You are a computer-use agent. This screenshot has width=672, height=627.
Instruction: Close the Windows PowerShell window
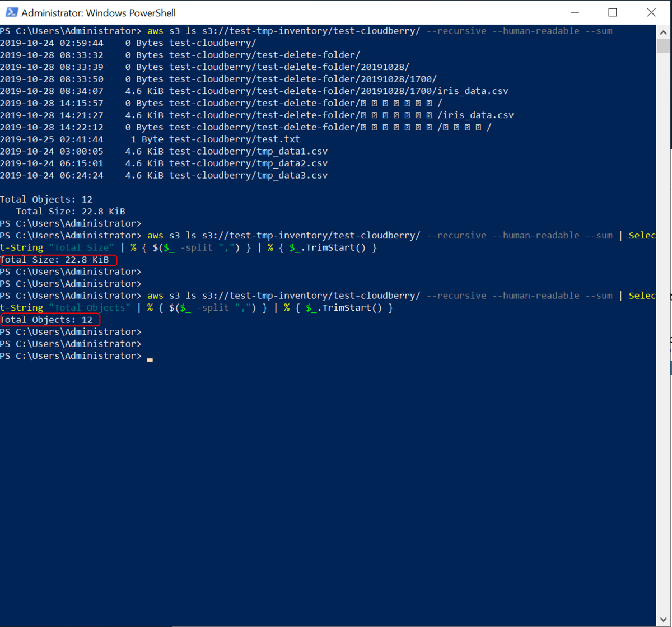tap(651, 12)
